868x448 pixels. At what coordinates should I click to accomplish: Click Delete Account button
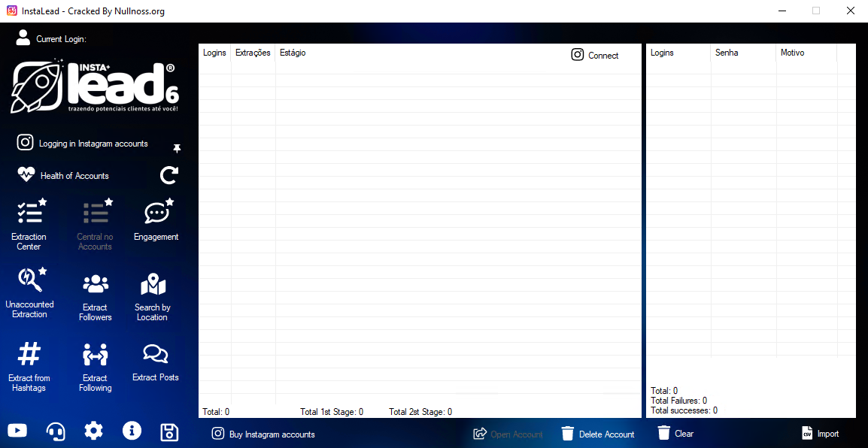point(598,434)
